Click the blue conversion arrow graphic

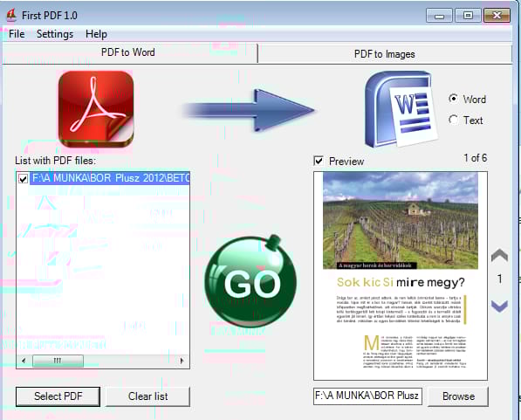(x=249, y=110)
